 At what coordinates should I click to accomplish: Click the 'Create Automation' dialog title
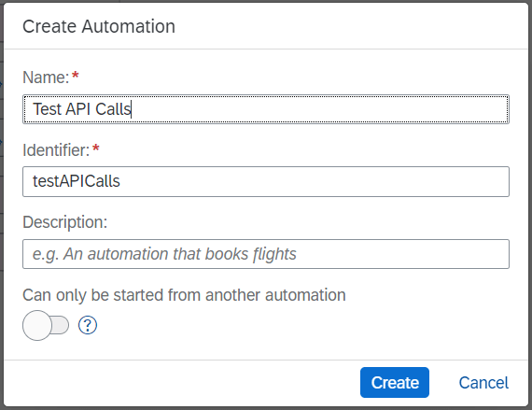coord(99,26)
